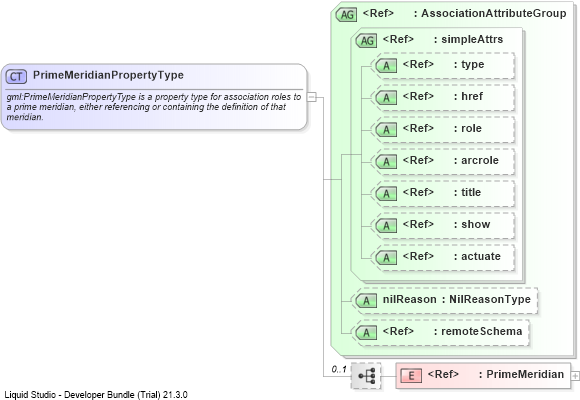
Task: Click the <Ref> text beside PrimeMeridian
Action: pos(443,374)
